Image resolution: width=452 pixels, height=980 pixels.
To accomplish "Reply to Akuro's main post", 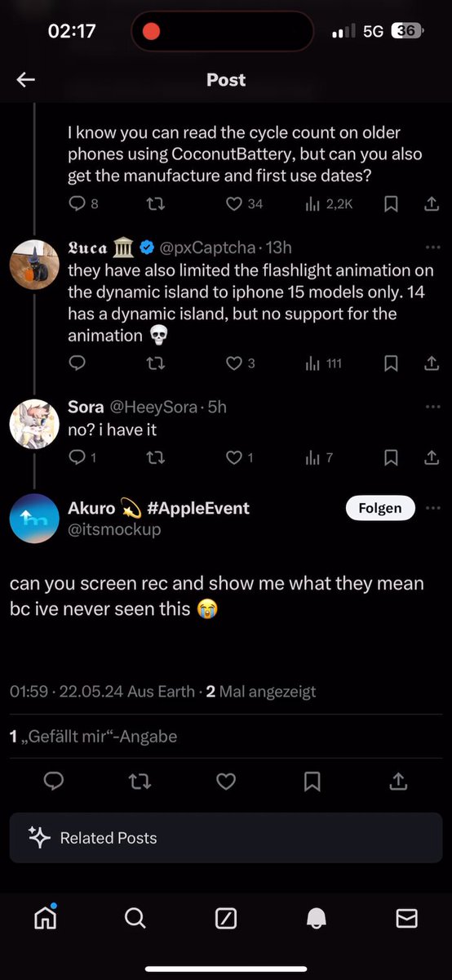I will coord(54,782).
